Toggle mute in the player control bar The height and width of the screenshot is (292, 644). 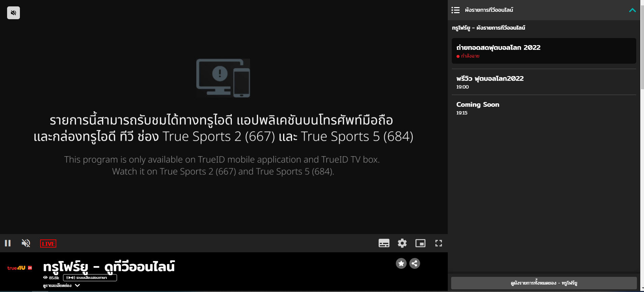(x=26, y=243)
